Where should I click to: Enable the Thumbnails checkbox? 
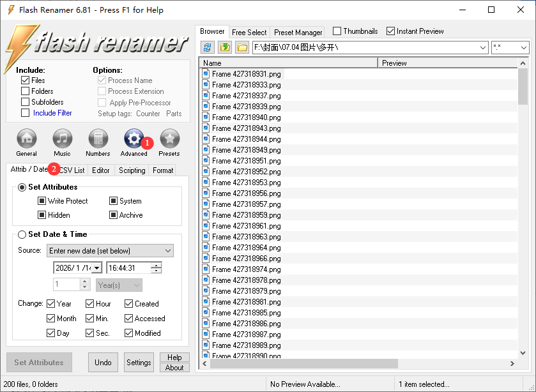pos(337,31)
